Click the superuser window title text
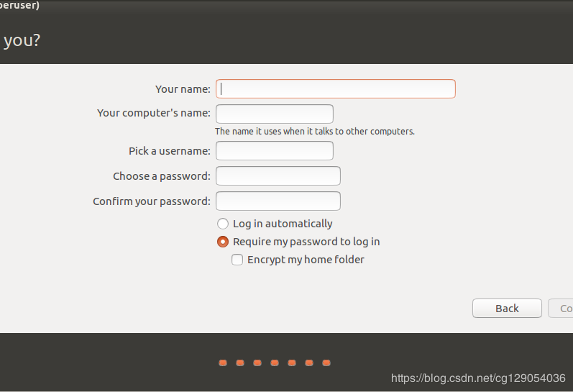The image size is (573, 392). [x=19, y=6]
